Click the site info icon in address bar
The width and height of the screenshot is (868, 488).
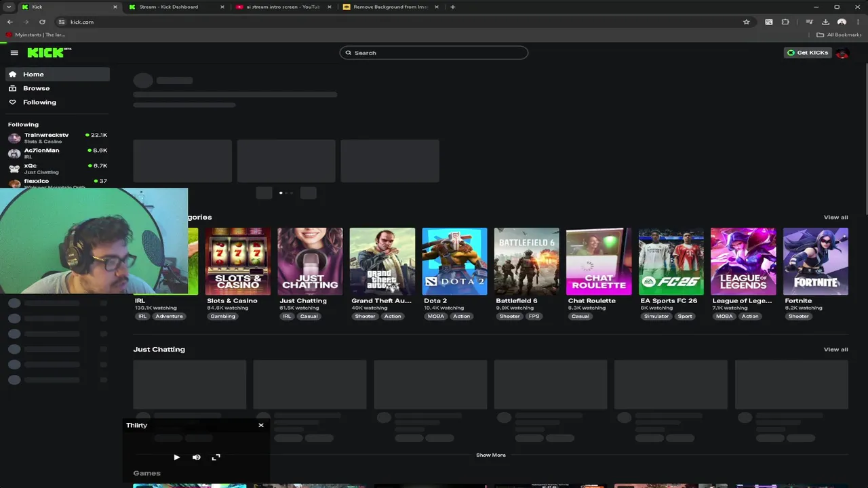[x=62, y=22]
